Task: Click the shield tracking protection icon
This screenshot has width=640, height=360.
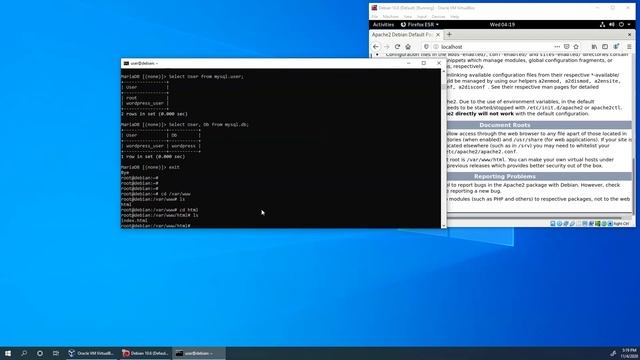Action: 426,47
